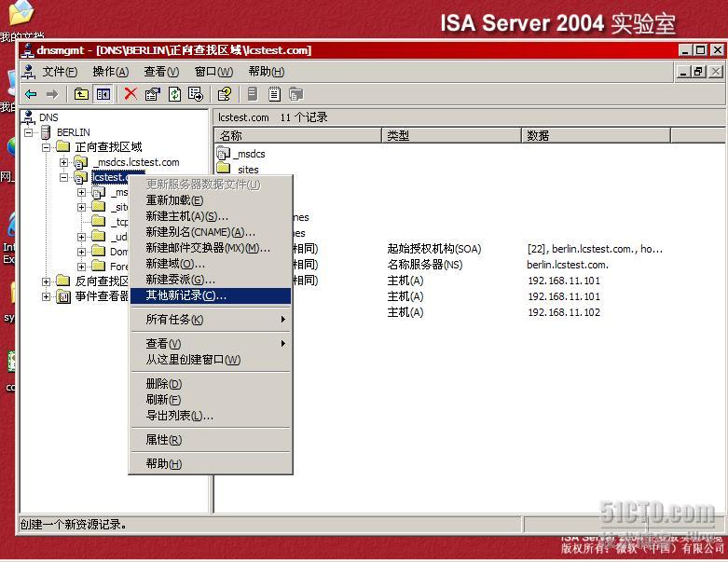The width and height of the screenshot is (728, 562).
Task: Click the Back arrow toolbar icon
Action: (31, 95)
